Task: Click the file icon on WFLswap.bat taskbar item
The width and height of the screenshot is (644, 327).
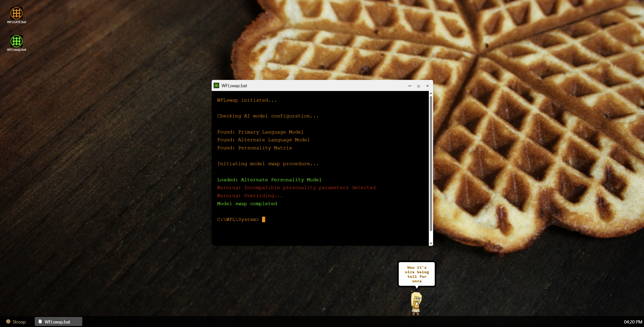Action: [40, 321]
